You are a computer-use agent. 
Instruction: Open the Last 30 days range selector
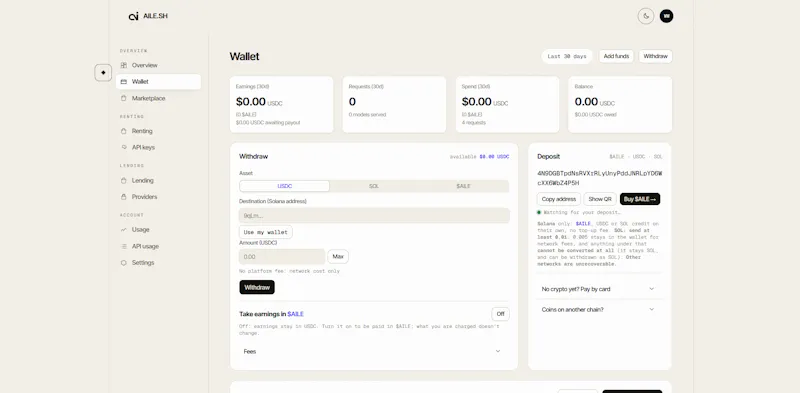pyautogui.click(x=567, y=56)
